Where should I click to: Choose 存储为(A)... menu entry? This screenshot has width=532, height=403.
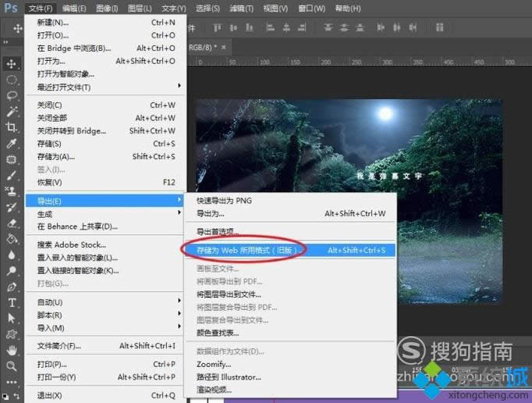tap(106, 157)
